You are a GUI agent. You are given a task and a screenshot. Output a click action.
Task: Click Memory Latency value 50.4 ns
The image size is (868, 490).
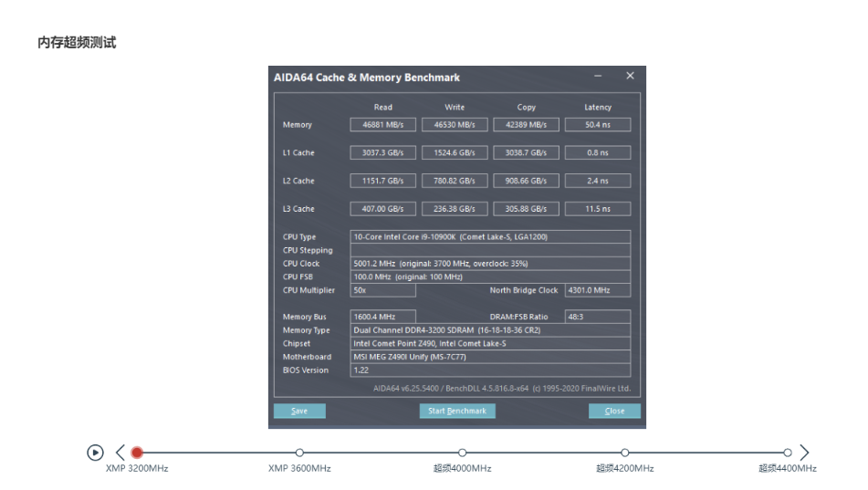click(598, 125)
